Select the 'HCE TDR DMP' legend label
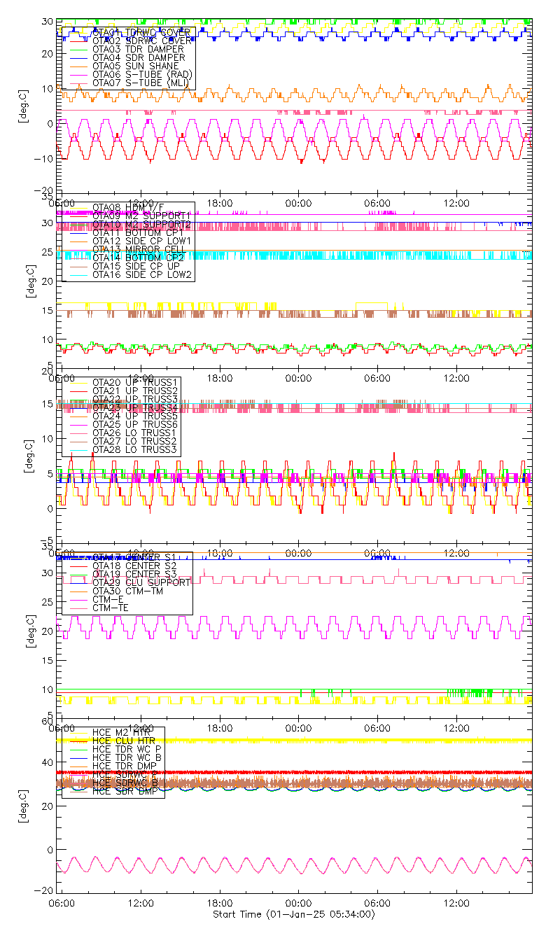The height and width of the screenshot is (945, 560). [x=124, y=766]
